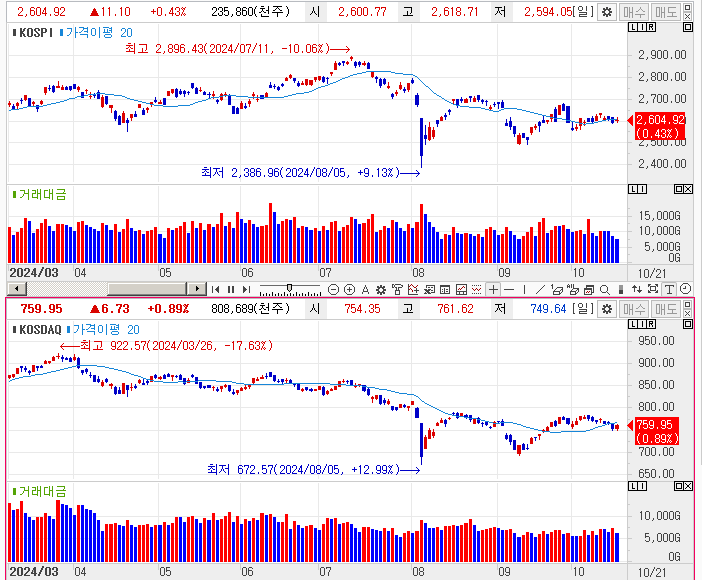Click the scroll-right arrow of chart scrollbar
Viewport: 702px width, 580px height.
coord(197,289)
